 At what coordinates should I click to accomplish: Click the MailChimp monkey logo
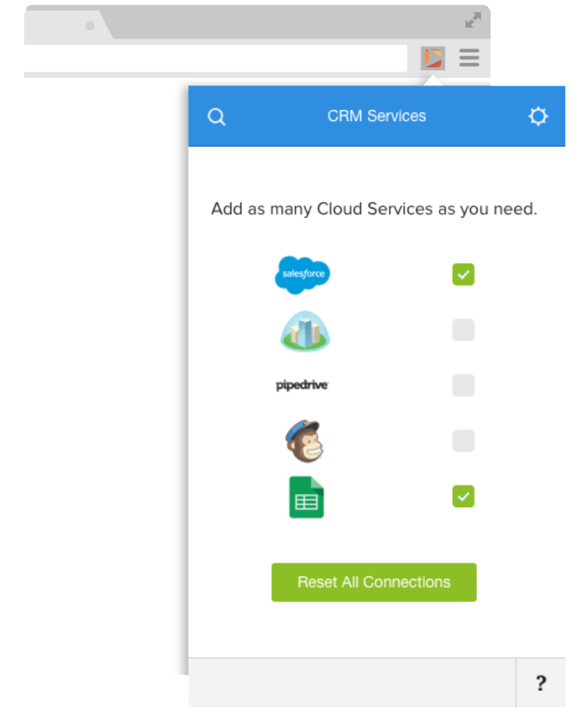tap(304, 441)
